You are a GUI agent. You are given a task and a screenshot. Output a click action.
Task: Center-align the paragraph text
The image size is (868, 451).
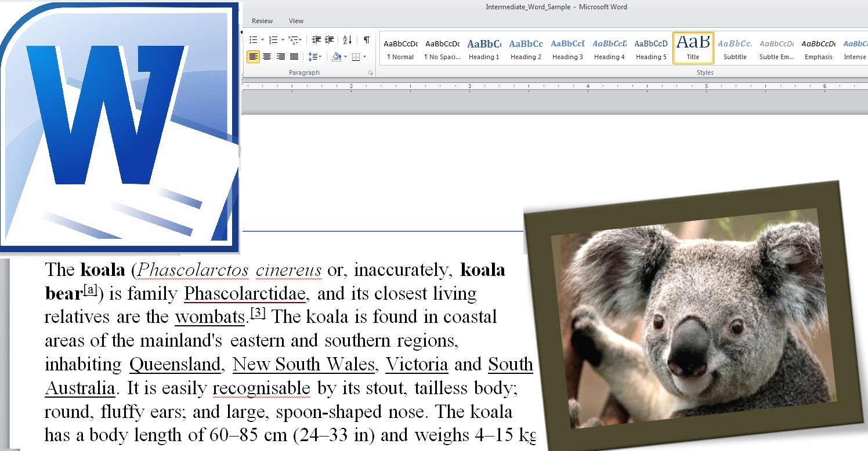267,57
